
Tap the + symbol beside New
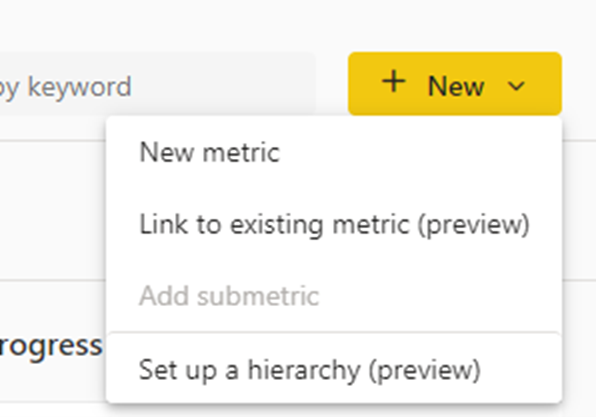393,81
